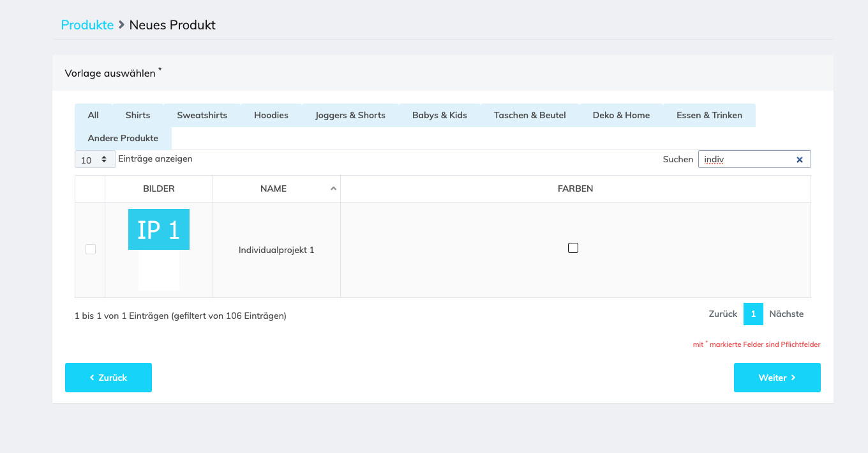Open the Babys & Kids tab
The width and height of the screenshot is (868, 453).
coord(440,115)
